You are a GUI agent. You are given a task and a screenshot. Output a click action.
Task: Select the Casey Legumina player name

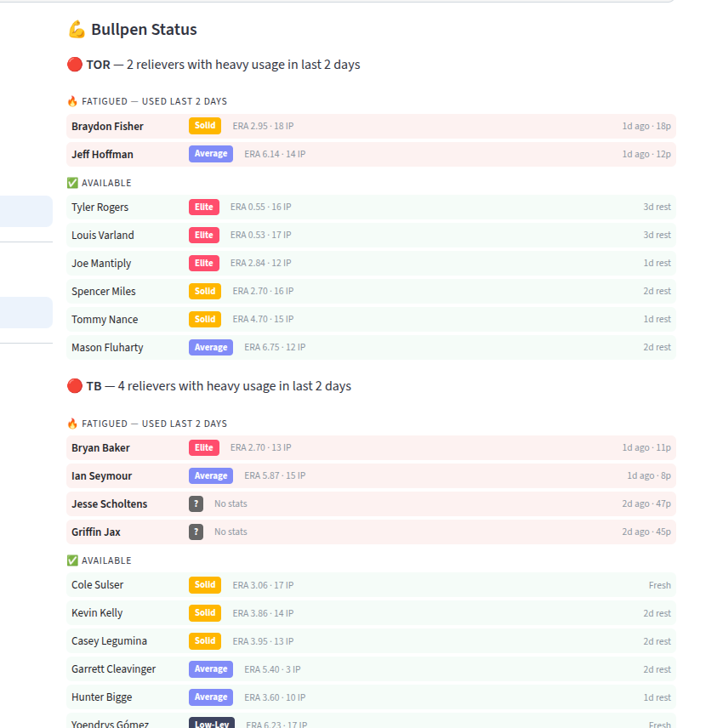coord(109,641)
